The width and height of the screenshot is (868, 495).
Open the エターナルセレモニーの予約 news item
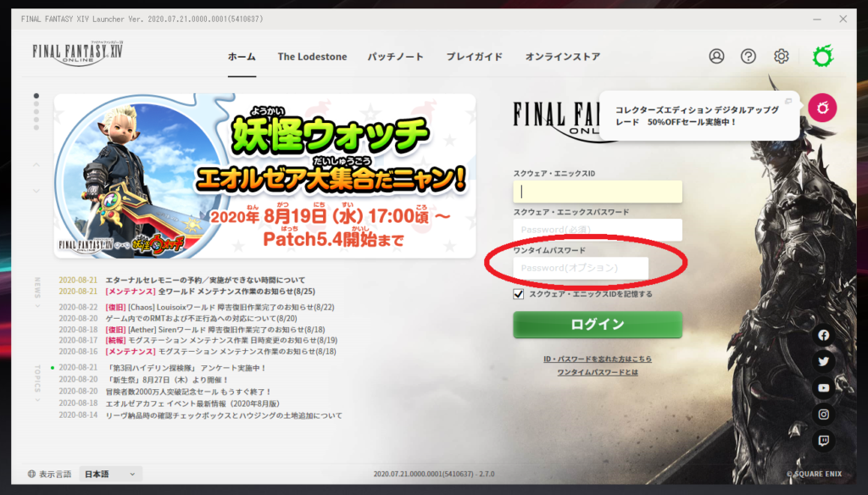pos(205,281)
